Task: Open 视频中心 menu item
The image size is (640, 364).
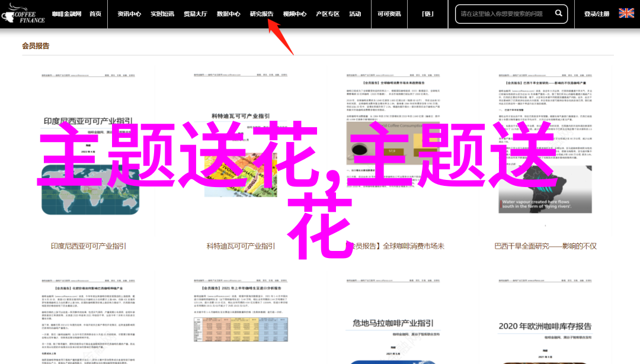Action: click(x=295, y=14)
